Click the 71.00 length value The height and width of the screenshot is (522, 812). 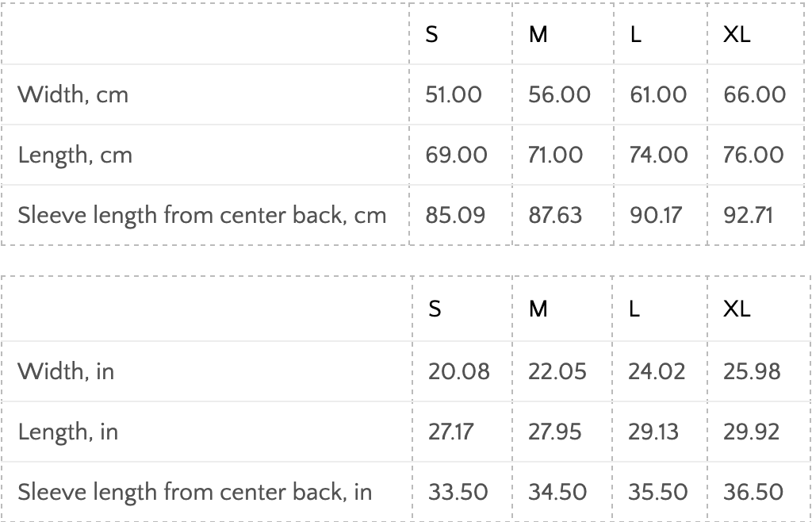coord(555,155)
